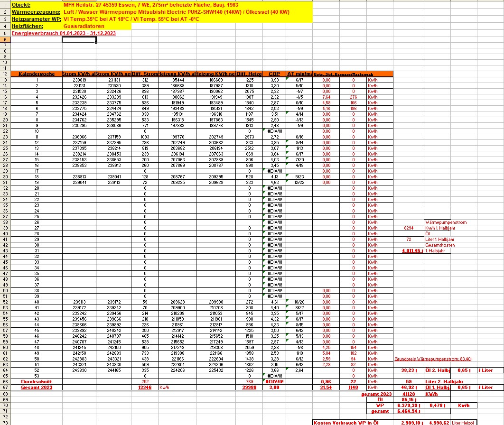Click the 'Energieverbrauch 01.01.2023 - 31.12.2023' heading
Screen dimensions: 504x425
tap(64, 34)
